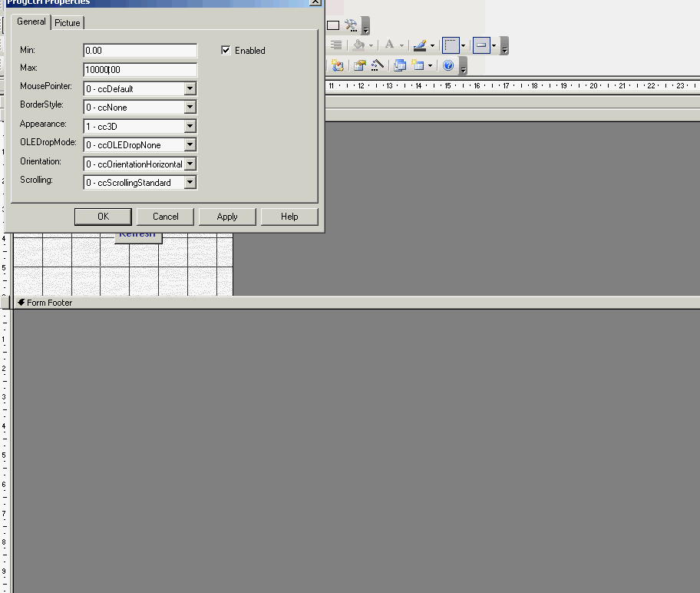Screen dimensions: 700x593
Task: Open the Properties sheet icon
Action: (x=360, y=66)
